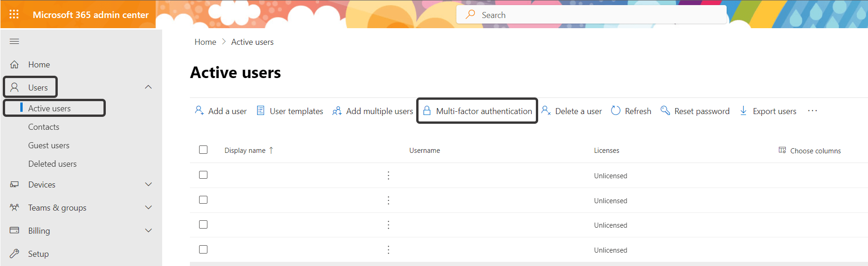Image resolution: width=868 pixels, height=266 pixels.
Task: Expand the Teams & groups chevron
Action: pyautogui.click(x=148, y=207)
